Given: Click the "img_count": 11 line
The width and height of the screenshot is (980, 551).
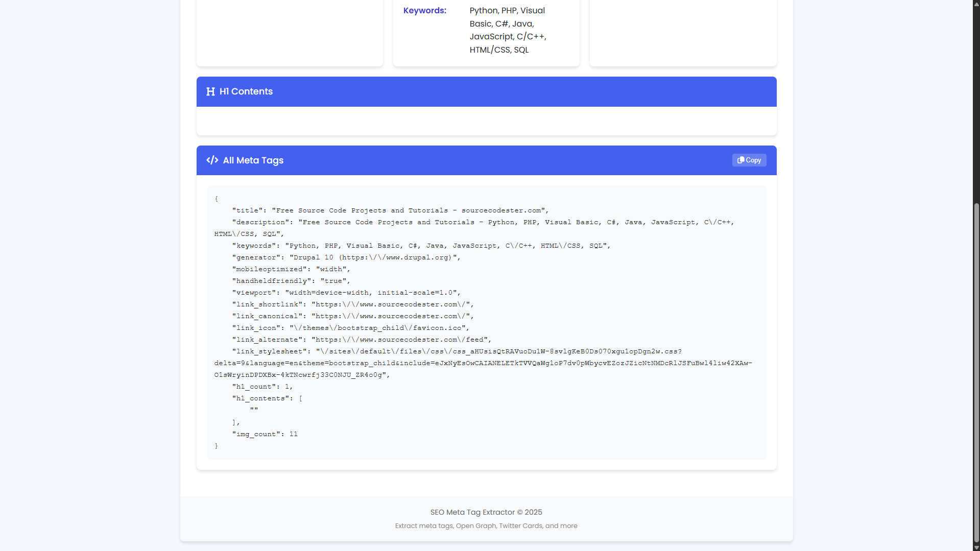Looking at the screenshot, I should coord(265,434).
